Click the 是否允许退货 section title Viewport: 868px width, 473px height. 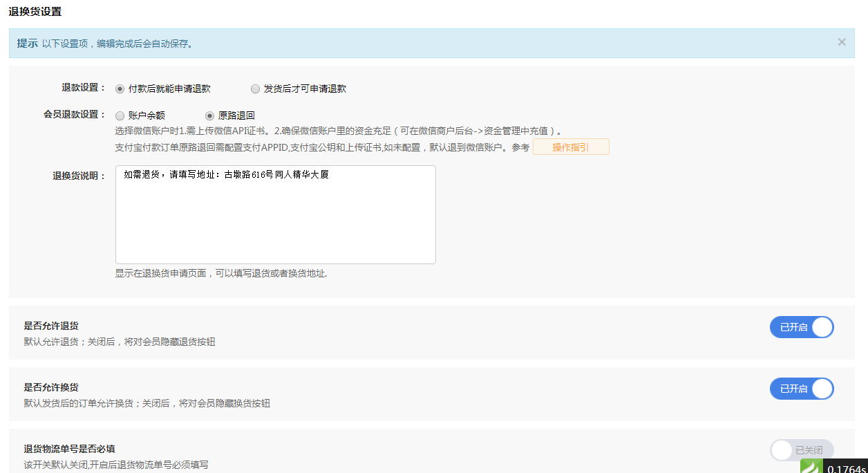click(x=51, y=326)
